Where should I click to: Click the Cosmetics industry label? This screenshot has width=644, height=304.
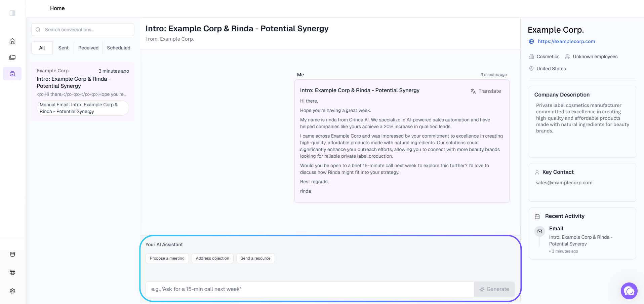[x=548, y=56]
